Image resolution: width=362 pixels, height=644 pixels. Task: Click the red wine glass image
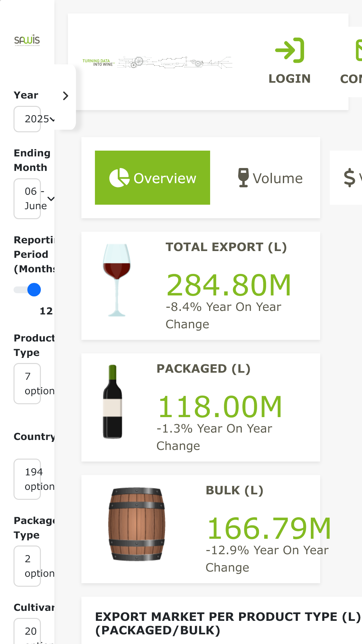(x=116, y=280)
